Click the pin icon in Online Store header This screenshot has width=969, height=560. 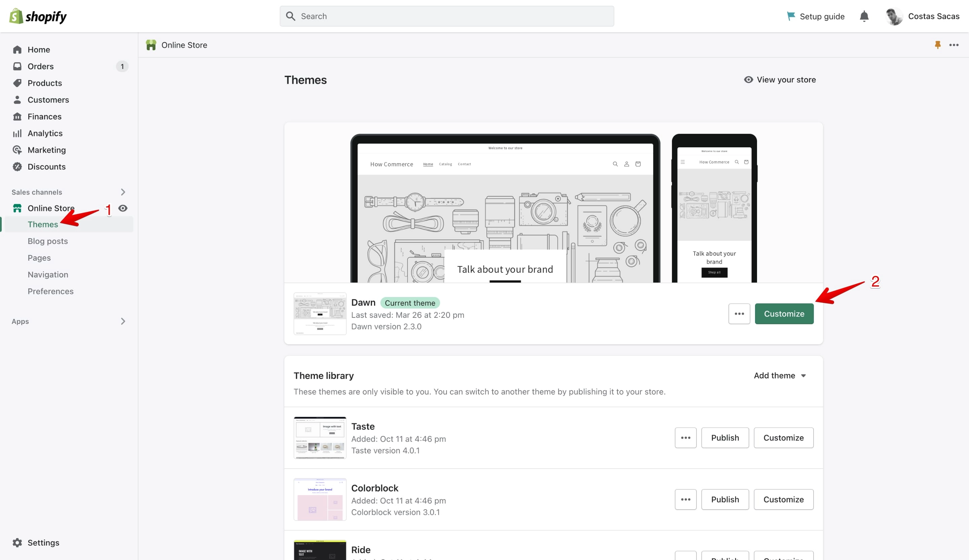937,45
